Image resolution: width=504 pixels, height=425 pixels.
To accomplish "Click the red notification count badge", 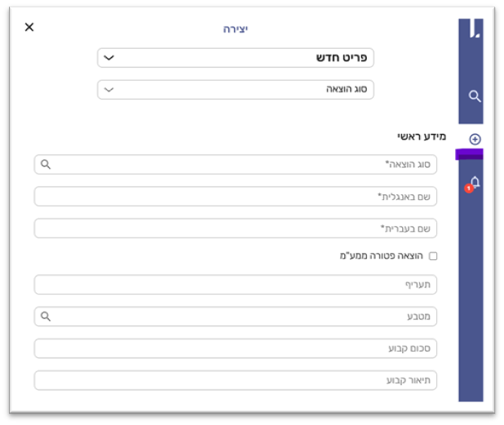I will (468, 188).
